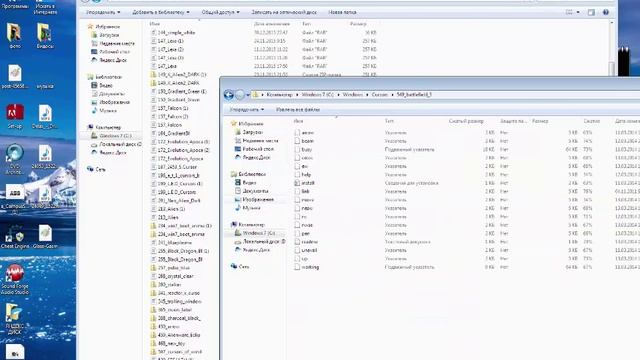Open Упорядочить dropdown in back window toolbar

pos(103,12)
